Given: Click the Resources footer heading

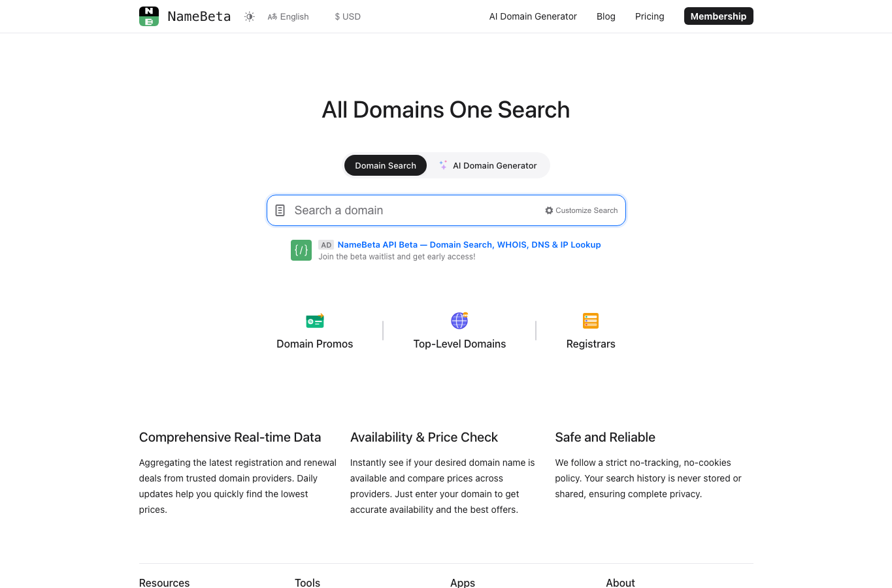Looking at the screenshot, I should point(165,582).
